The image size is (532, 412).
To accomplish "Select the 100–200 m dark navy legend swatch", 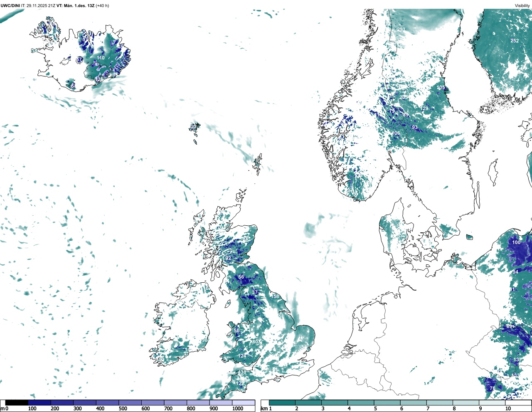I will (39, 402).
